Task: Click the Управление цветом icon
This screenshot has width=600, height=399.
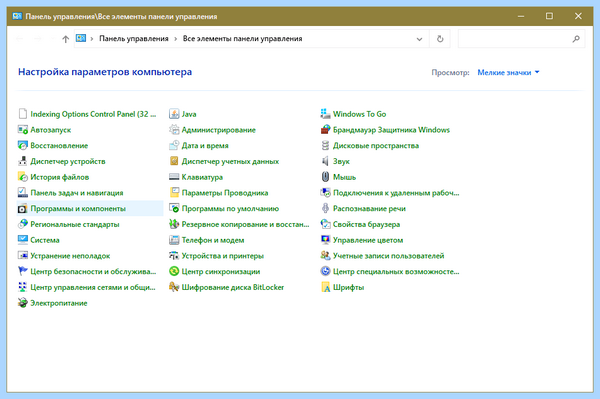Action: [325, 240]
